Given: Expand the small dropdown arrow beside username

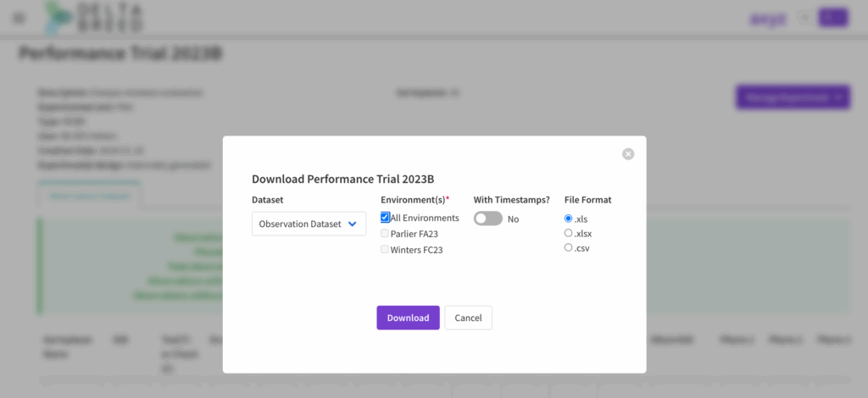Looking at the screenshot, I should [x=804, y=17].
